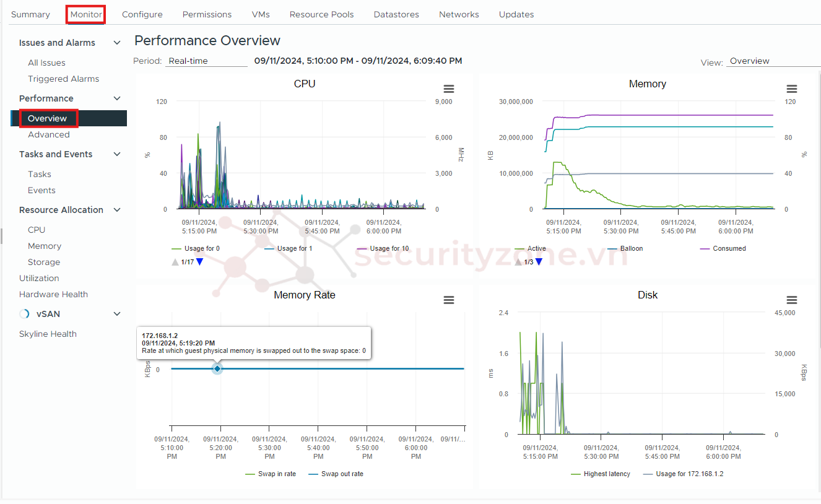Switch to the Monitor tab

click(86, 14)
